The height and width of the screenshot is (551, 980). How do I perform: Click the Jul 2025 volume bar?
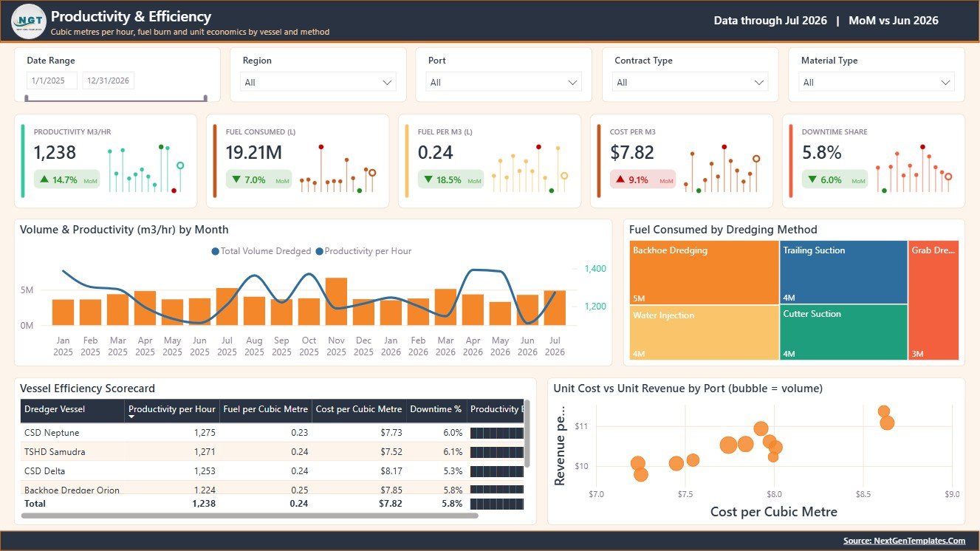tap(227, 307)
